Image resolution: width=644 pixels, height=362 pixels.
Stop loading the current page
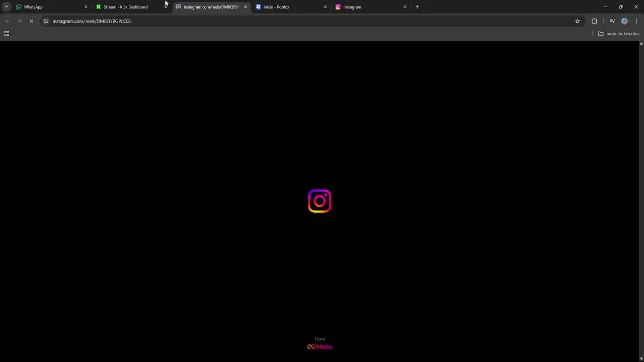(x=31, y=21)
